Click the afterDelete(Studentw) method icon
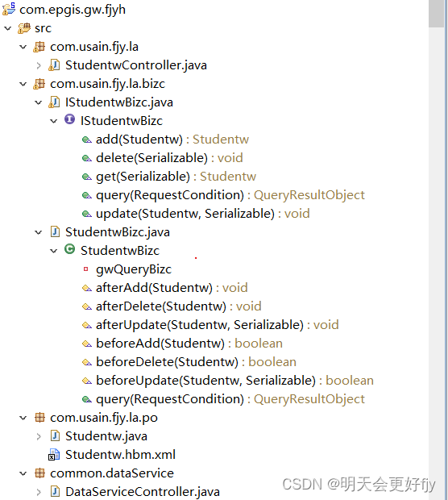Image resolution: width=448 pixels, height=500 pixels. click(x=87, y=306)
